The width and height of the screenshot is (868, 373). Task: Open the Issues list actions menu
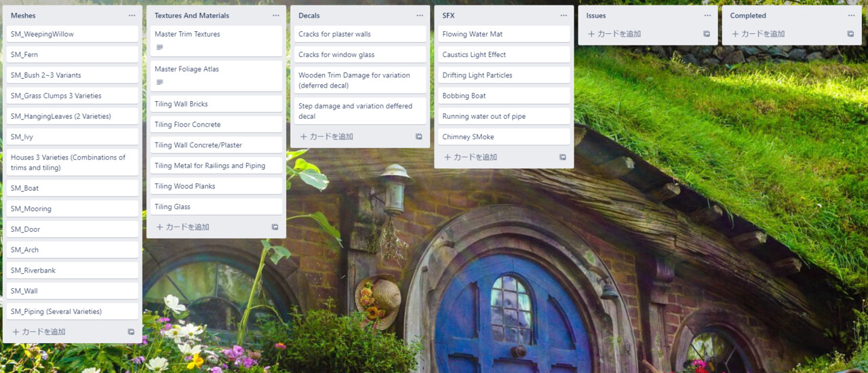pos(707,16)
